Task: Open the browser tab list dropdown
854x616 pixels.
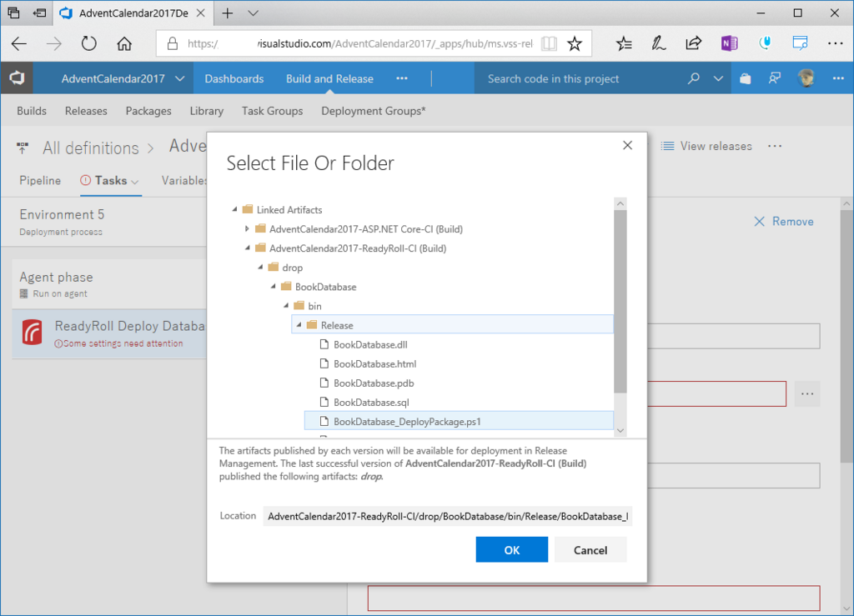Action: click(x=254, y=13)
